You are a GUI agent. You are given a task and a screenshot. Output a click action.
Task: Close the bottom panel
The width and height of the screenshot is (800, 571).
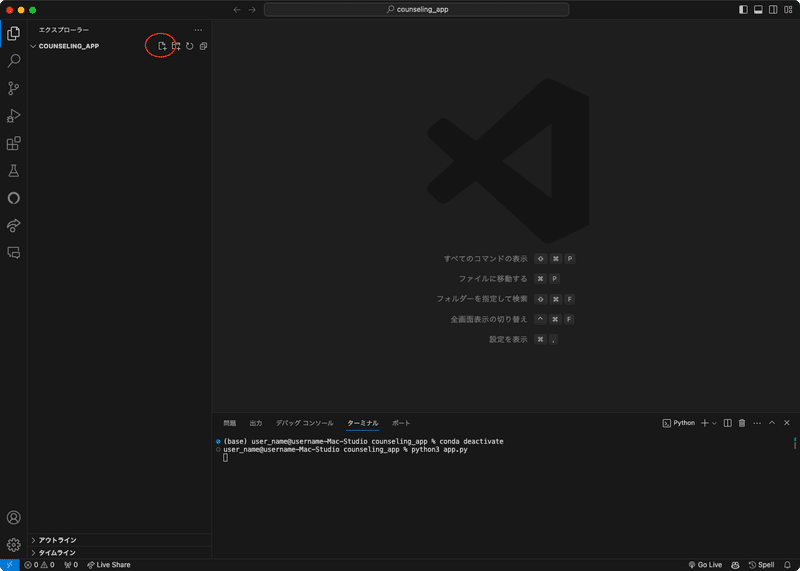tap(787, 423)
